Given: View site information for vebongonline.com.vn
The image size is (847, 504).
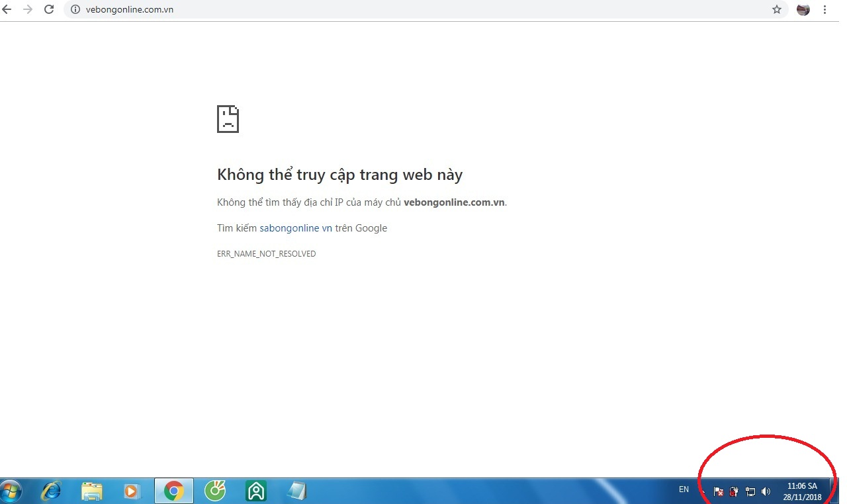Looking at the screenshot, I should pos(75,10).
